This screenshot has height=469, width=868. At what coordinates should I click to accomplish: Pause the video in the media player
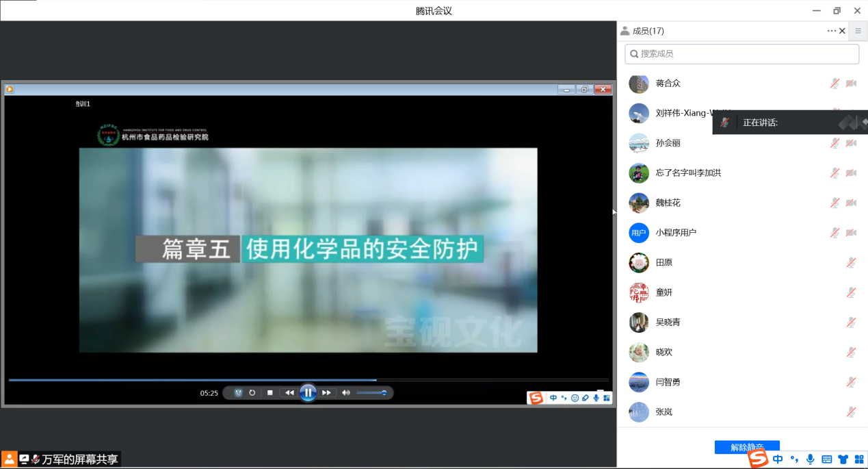(308, 392)
